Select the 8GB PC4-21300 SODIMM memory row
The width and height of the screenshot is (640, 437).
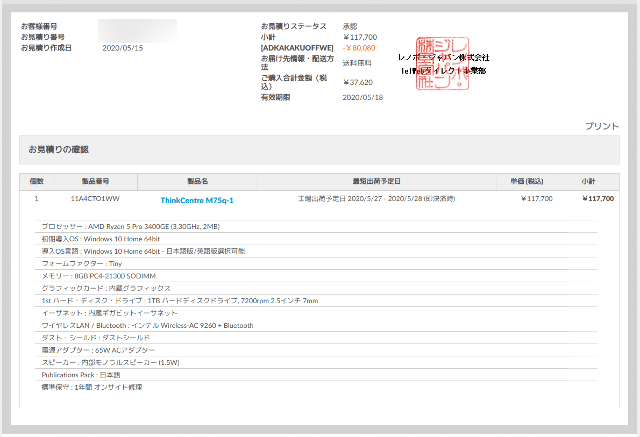pyautogui.click(x=316, y=276)
